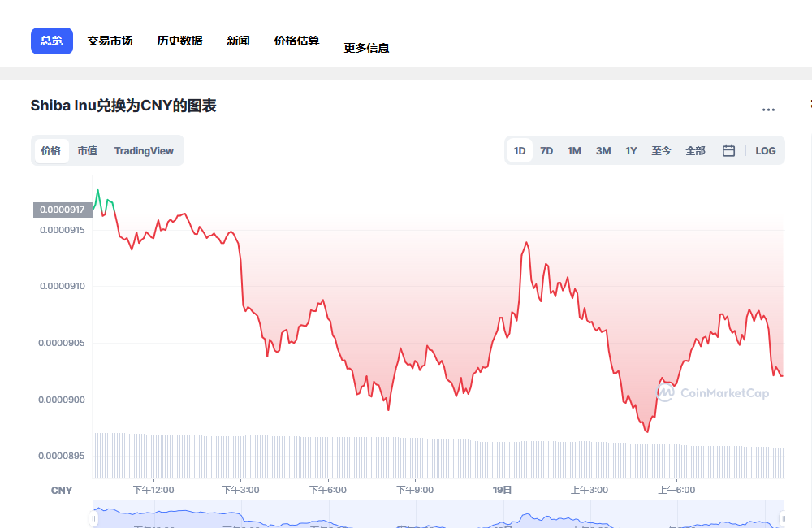Click the range overview mini chart
Viewport: 812px width, 528px height.
[438, 514]
